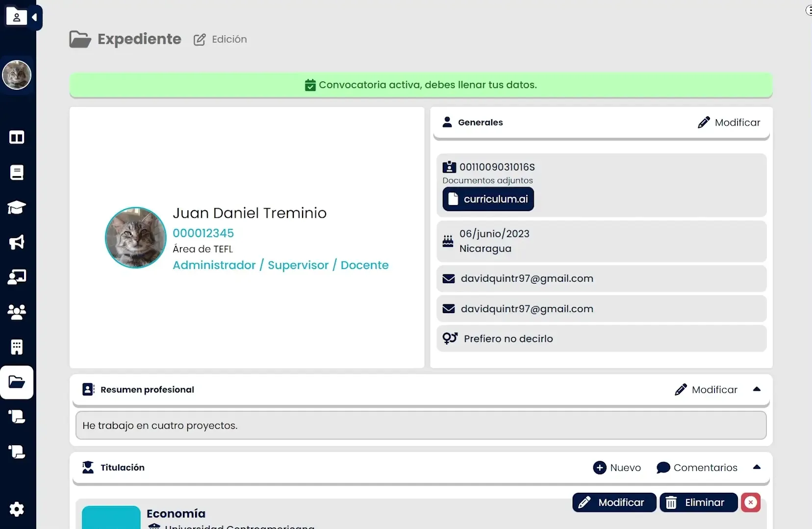Click the ID number 0011009031016S
Screen dimensions: 812x529
click(x=497, y=167)
